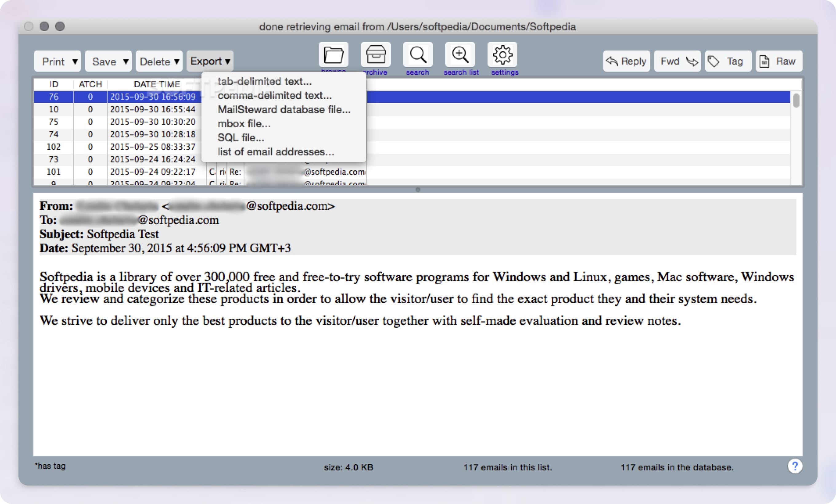Choose comma-delimited text export

click(274, 95)
